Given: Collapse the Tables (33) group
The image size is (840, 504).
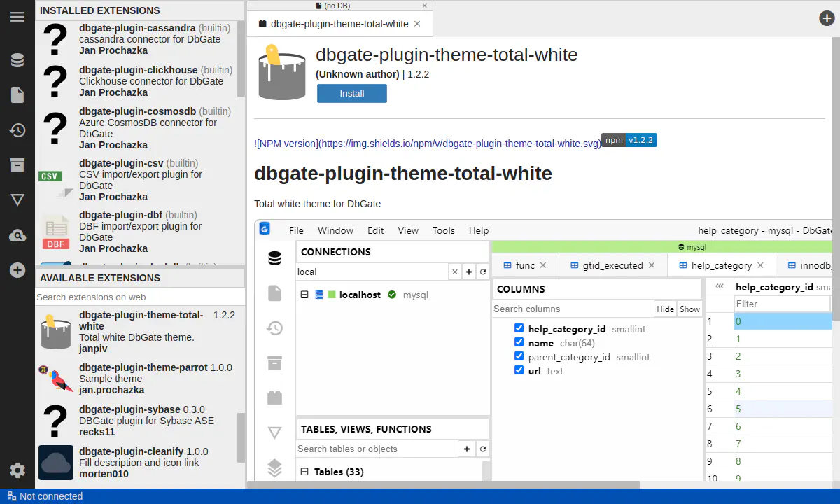Looking at the screenshot, I should pos(304,472).
